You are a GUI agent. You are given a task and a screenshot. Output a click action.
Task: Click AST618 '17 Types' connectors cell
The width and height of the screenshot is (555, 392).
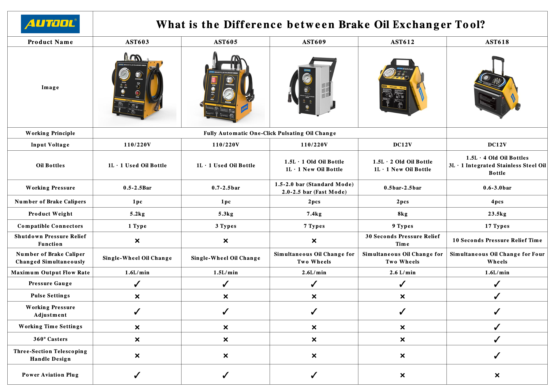pyautogui.click(x=497, y=226)
